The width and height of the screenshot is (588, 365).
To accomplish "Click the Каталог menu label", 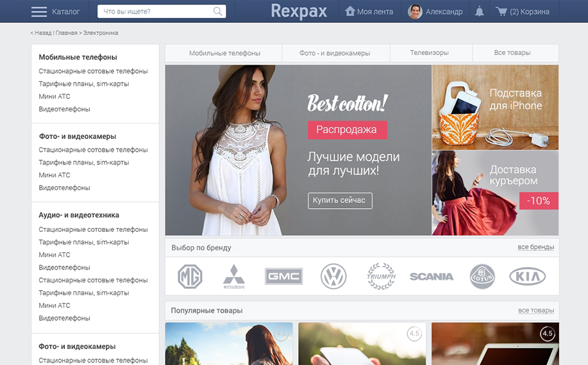I will pos(65,12).
